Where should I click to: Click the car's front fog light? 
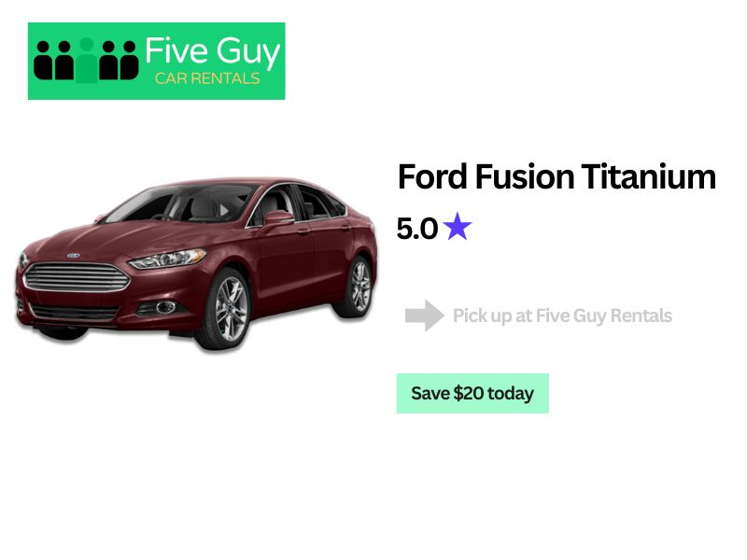tap(164, 308)
